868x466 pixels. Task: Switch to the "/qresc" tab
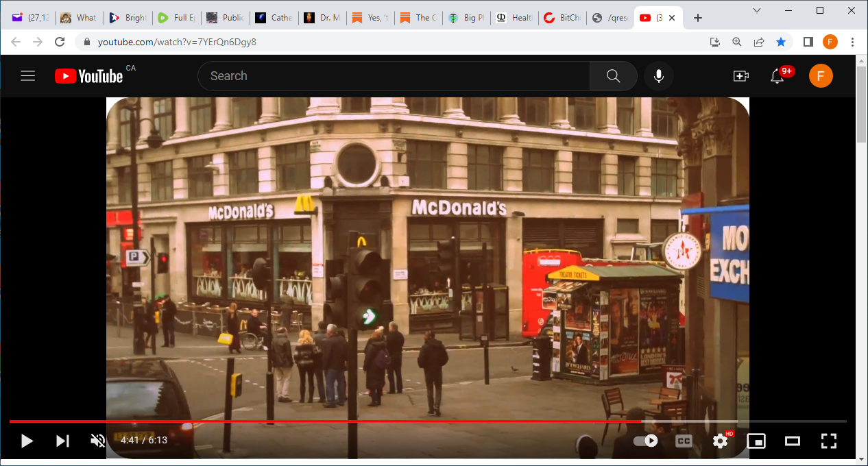click(x=612, y=18)
